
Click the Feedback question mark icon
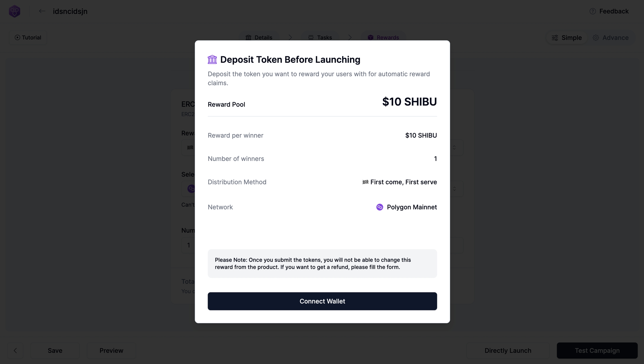pos(593,11)
